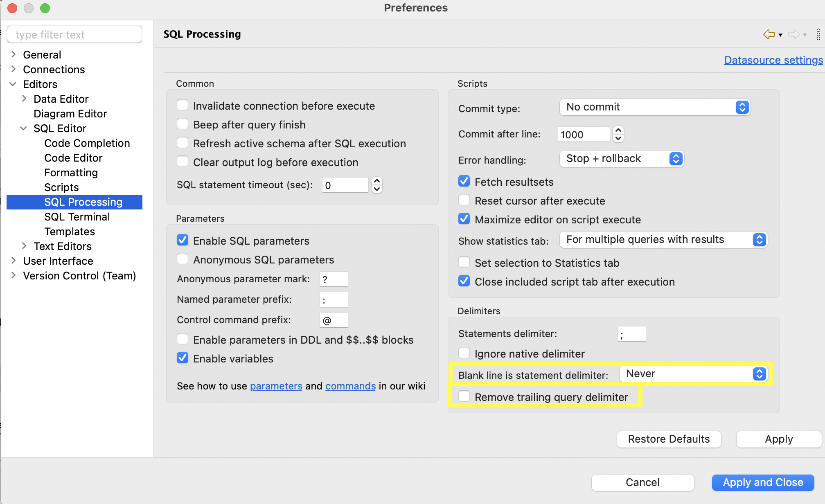Toggle Invalidate connection before execute

(183, 105)
